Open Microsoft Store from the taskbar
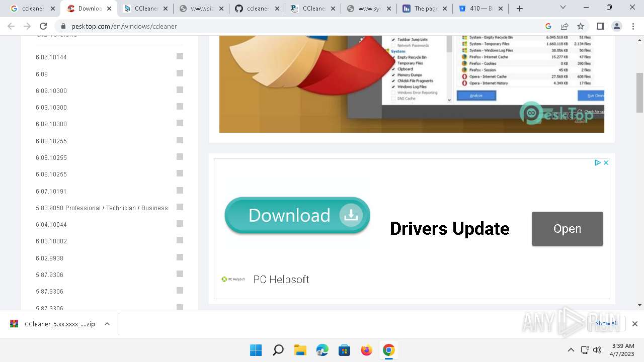The height and width of the screenshot is (362, 644). tap(345, 350)
